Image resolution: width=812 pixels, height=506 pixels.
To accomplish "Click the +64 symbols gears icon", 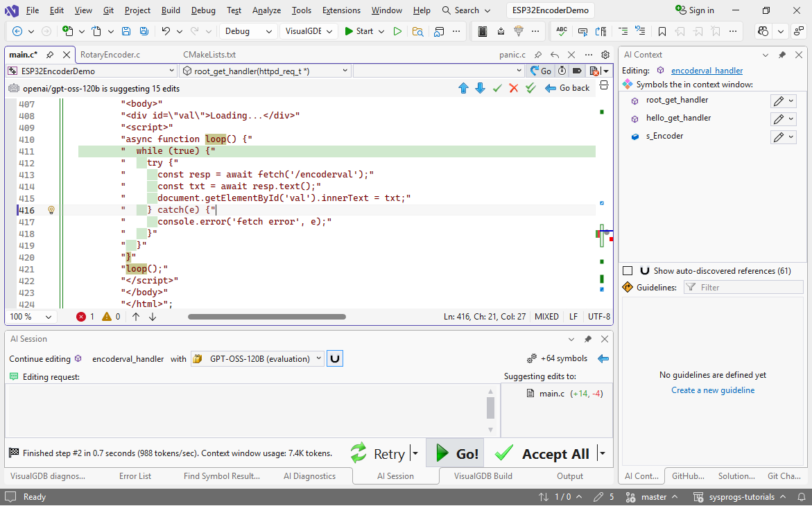I will pos(532,359).
